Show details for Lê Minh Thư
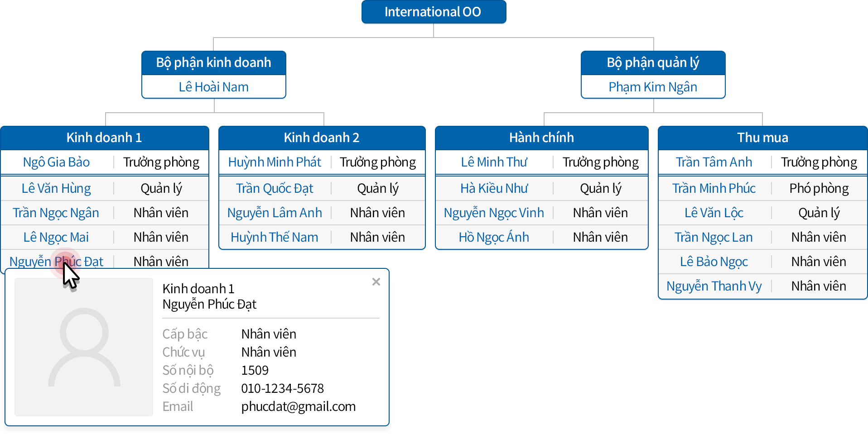Viewport: 868px width, 434px height. click(494, 162)
